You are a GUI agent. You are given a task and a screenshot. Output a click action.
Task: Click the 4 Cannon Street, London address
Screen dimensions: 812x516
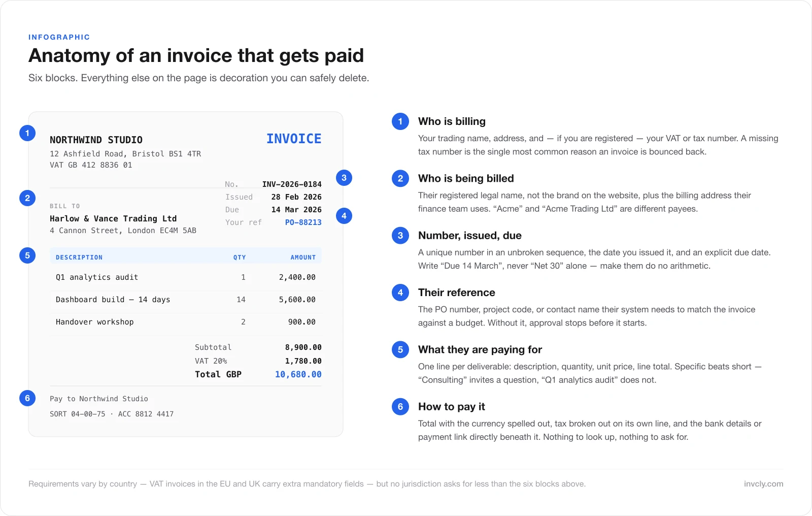pyautogui.click(x=123, y=231)
